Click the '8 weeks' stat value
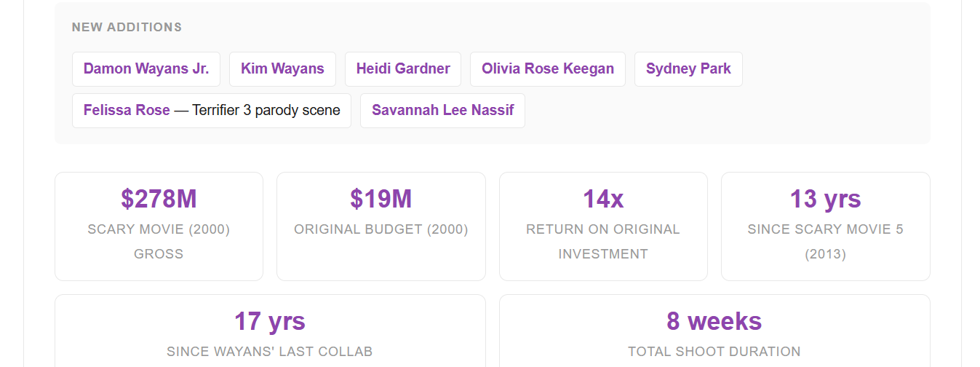 click(714, 321)
